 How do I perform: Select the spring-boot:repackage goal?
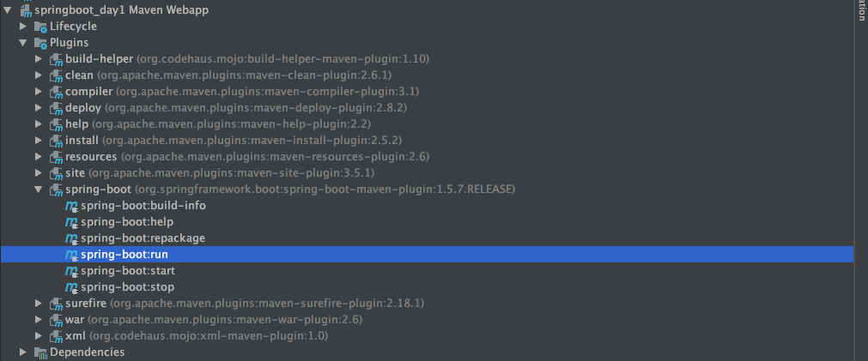point(143,238)
